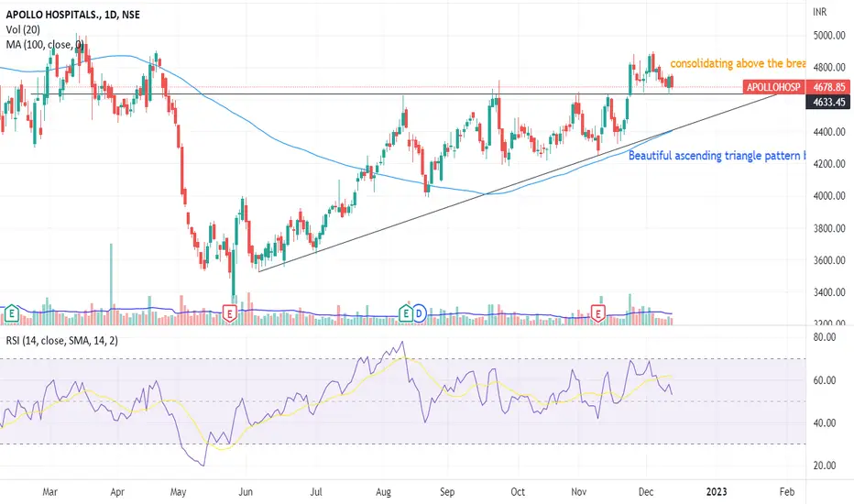Click the green earnings marker before March

(x=11, y=313)
